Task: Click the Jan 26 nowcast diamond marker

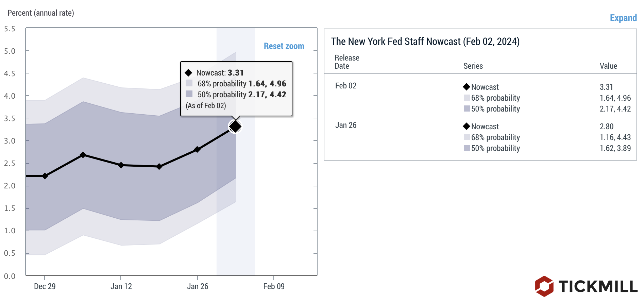Action: (x=197, y=149)
